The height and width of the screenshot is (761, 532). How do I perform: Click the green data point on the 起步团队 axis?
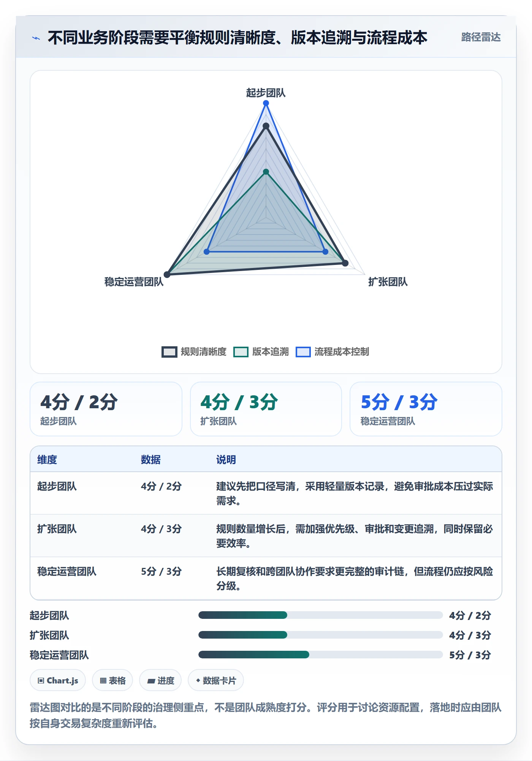[x=266, y=172]
